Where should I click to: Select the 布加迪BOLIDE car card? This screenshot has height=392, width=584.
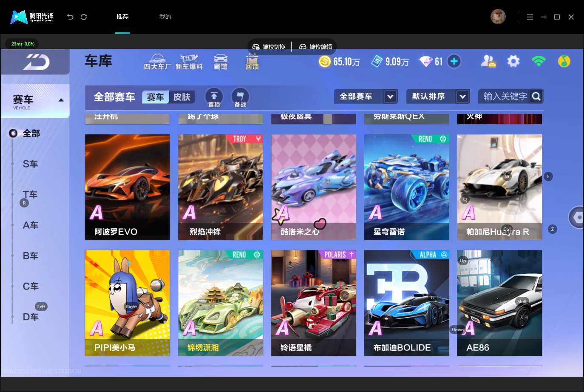point(407,303)
